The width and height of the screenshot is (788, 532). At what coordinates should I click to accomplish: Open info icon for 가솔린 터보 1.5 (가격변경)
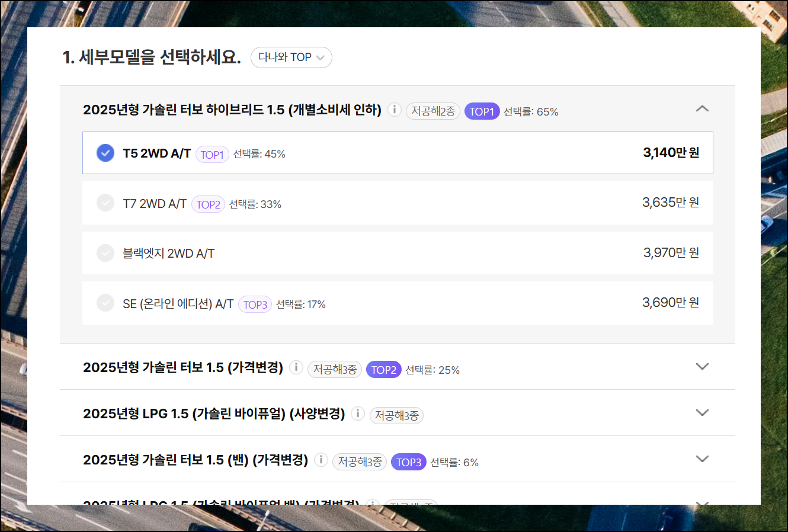click(x=296, y=367)
